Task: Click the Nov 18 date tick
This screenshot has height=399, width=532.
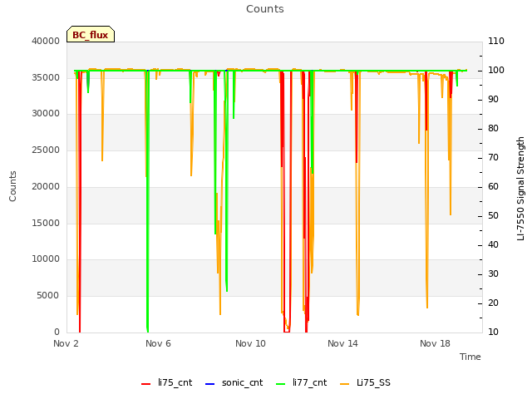Action: pos(435,343)
